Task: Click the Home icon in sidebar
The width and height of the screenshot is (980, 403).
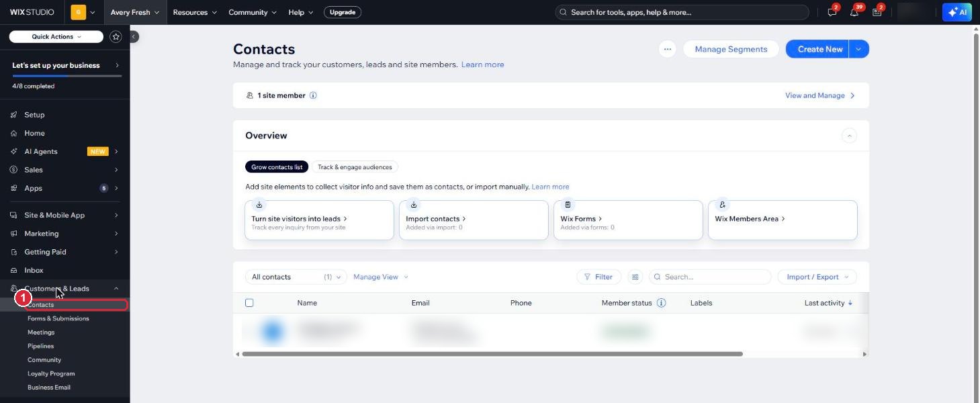Action: click(13, 133)
